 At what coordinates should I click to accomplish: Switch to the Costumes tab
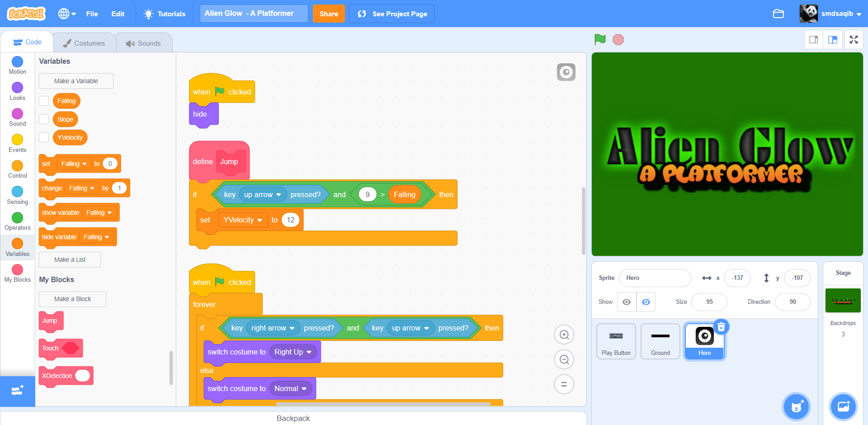84,42
